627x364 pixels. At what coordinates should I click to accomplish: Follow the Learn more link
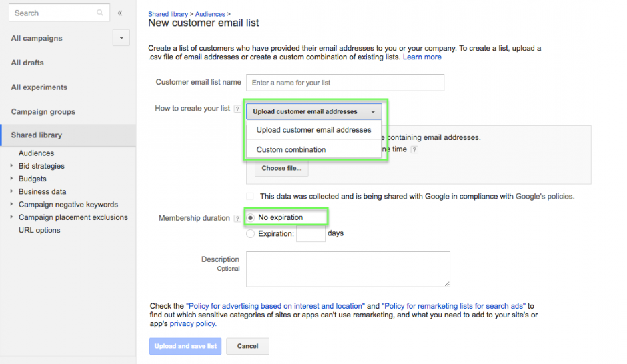422,57
